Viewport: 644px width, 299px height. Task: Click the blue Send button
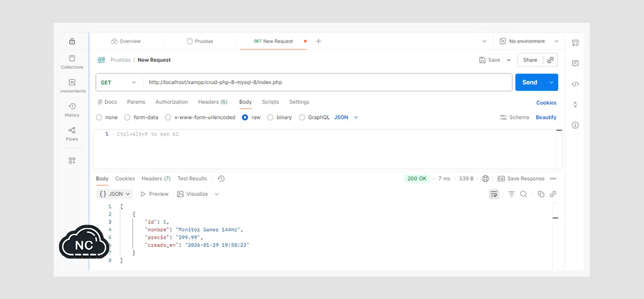click(x=530, y=82)
